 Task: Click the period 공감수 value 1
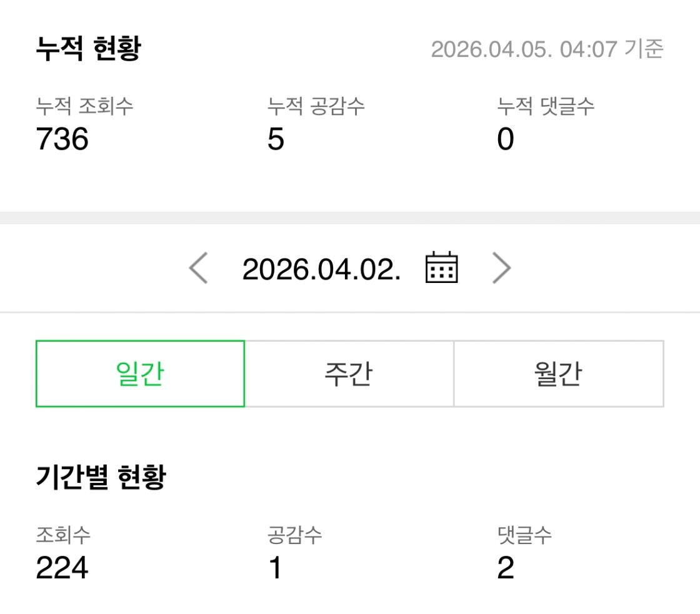coord(275,568)
